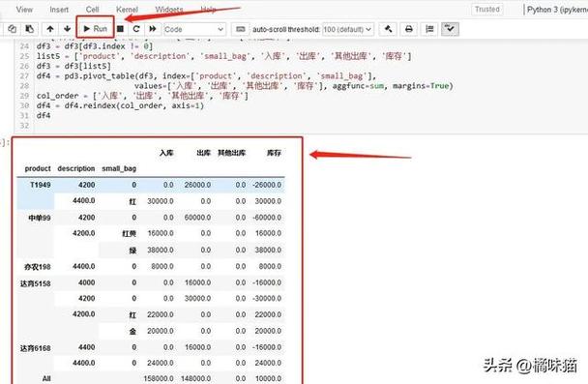Click the description index header
The image size is (588, 384).
coord(76,168)
